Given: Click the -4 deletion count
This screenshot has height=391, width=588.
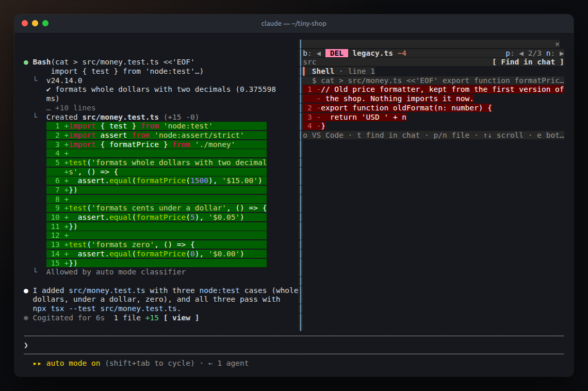Looking at the screenshot, I should click(402, 53).
